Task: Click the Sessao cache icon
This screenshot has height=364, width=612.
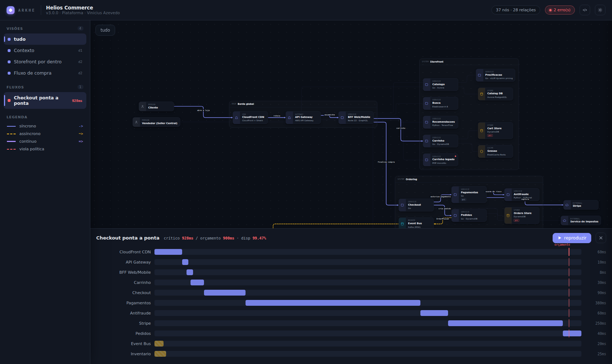Action: pyautogui.click(x=482, y=151)
